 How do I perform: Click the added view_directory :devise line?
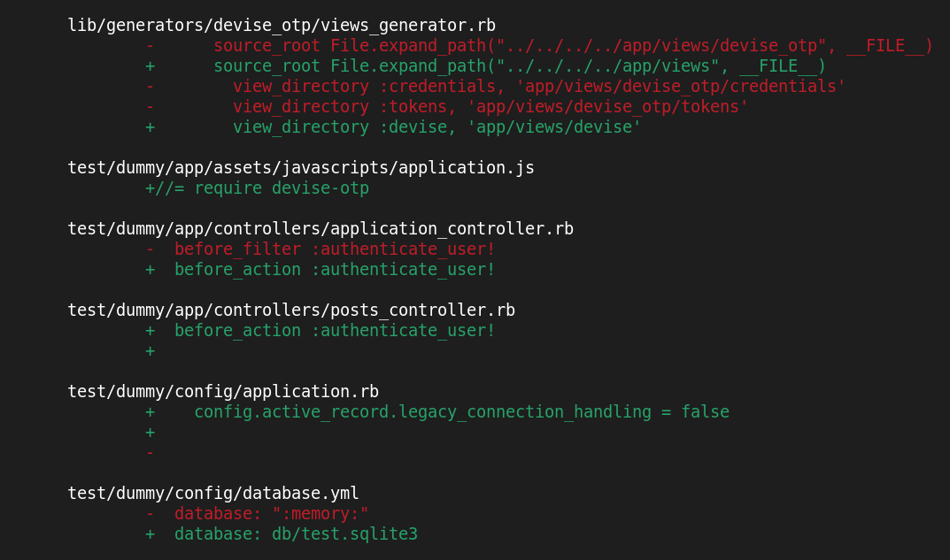click(393, 127)
